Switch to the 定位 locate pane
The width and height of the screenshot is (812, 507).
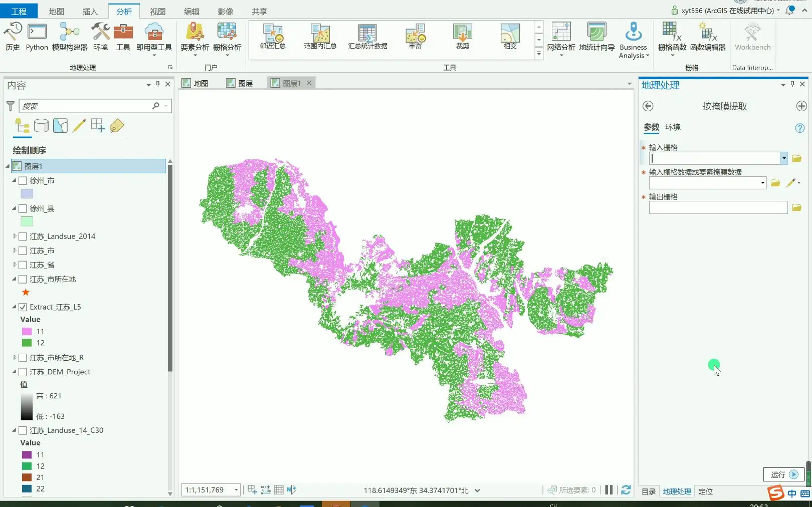click(x=705, y=491)
